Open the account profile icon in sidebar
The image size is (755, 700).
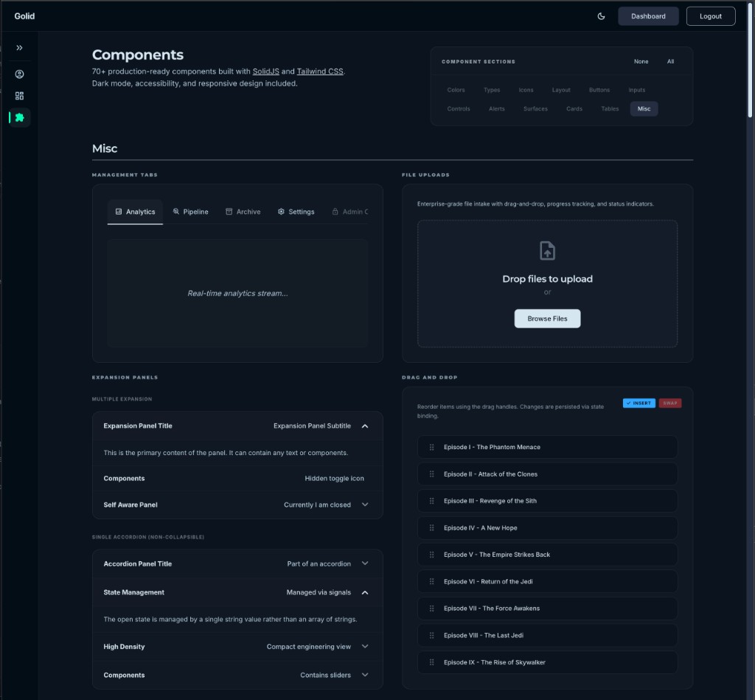pos(19,73)
